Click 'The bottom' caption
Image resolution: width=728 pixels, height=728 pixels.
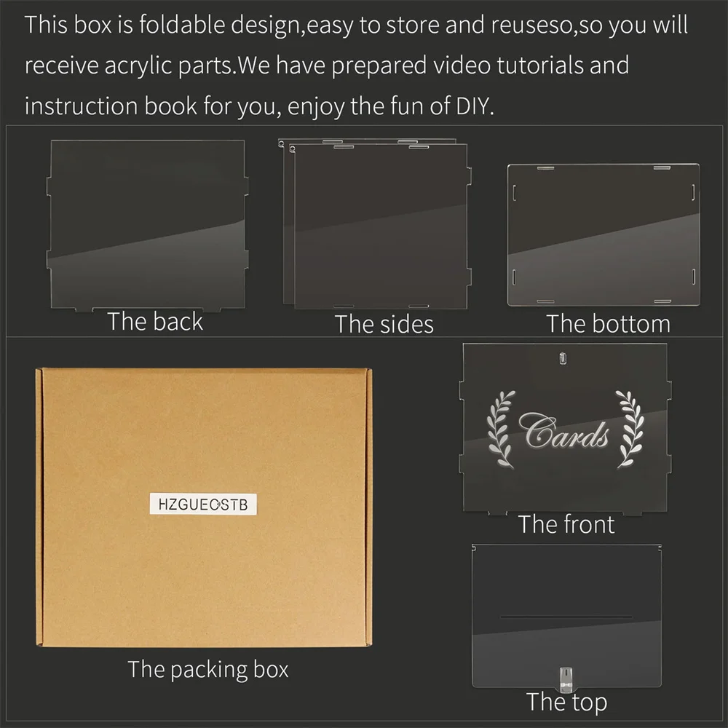[608, 324]
